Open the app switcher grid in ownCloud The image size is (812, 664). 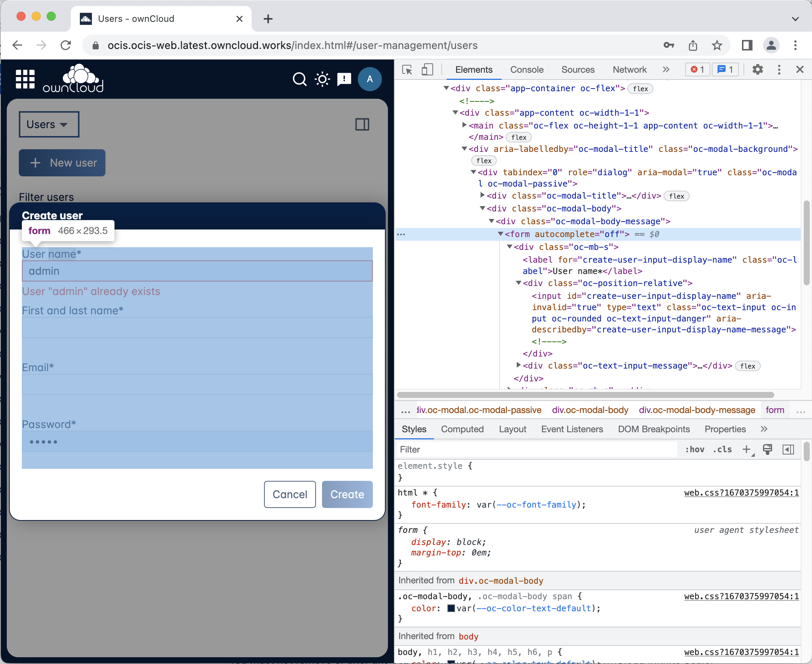25,78
